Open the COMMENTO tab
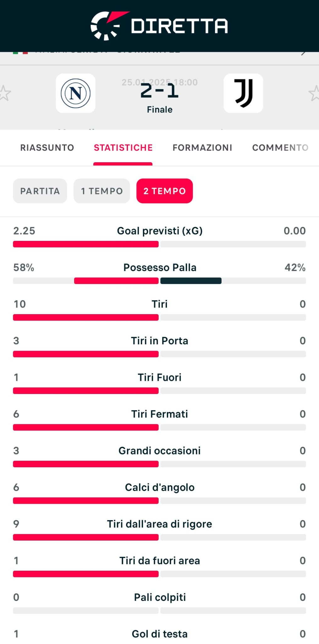The height and width of the screenshot is (644, 319). coord(280,147)
